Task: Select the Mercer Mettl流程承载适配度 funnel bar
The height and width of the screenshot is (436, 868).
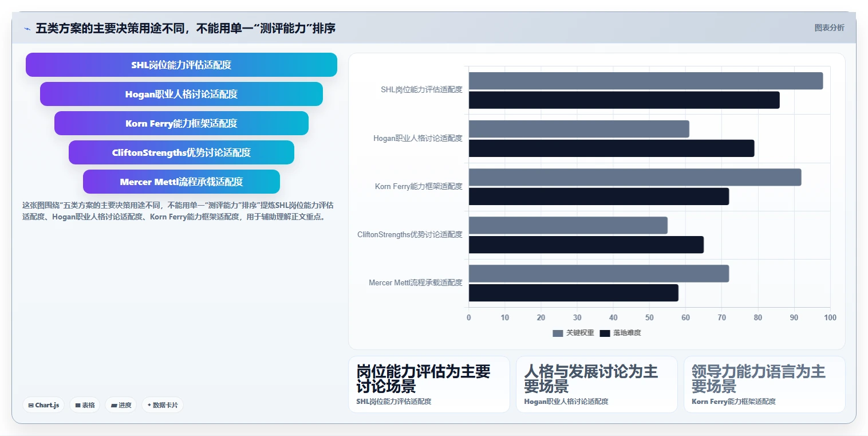Action: (x=182, y=182)
